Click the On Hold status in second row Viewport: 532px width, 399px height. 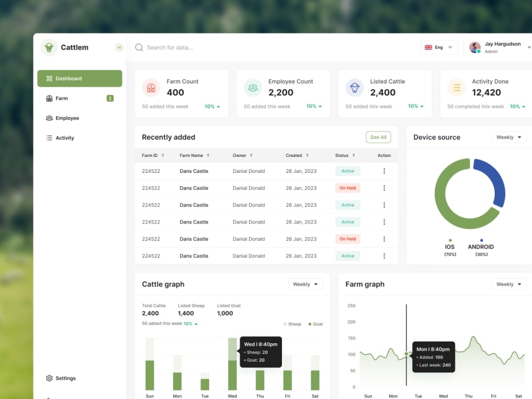(x=348, y=188)
